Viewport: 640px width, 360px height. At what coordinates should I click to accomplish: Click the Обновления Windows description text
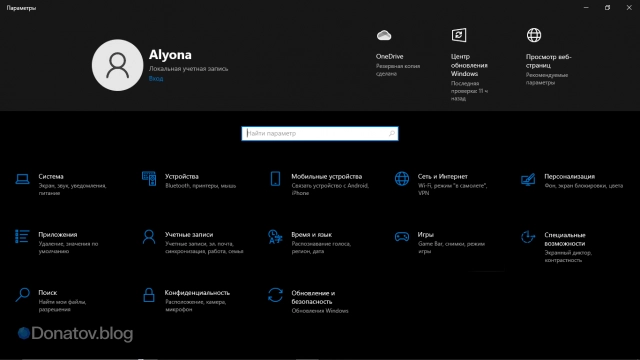coord(320,311)
